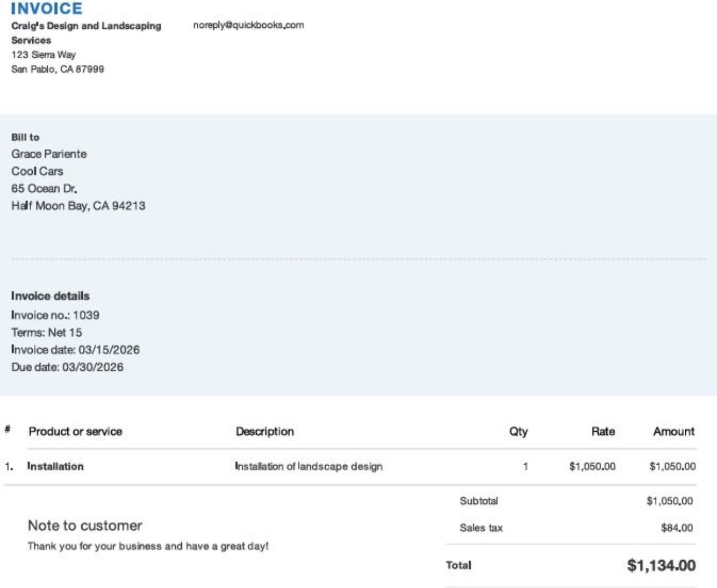Click the Half Moon Bay address line

78,206
